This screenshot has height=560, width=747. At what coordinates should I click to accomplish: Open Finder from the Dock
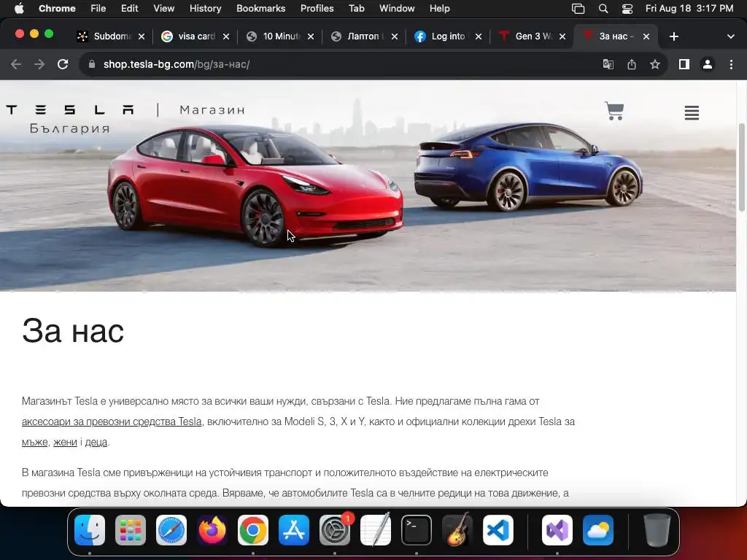90,530
